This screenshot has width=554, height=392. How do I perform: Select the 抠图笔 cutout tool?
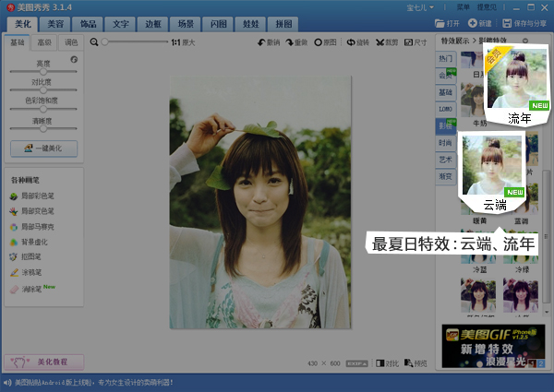click(26, 256)
